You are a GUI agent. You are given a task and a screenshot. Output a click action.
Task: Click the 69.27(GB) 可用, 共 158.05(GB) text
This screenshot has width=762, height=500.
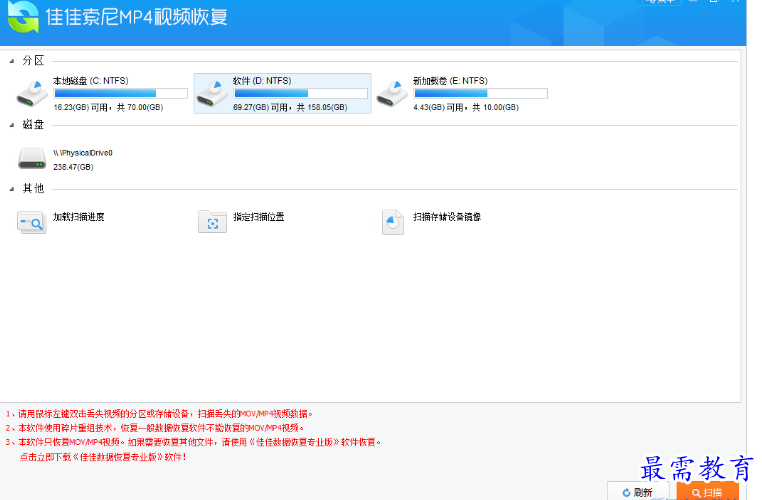[x=290, y=107]
